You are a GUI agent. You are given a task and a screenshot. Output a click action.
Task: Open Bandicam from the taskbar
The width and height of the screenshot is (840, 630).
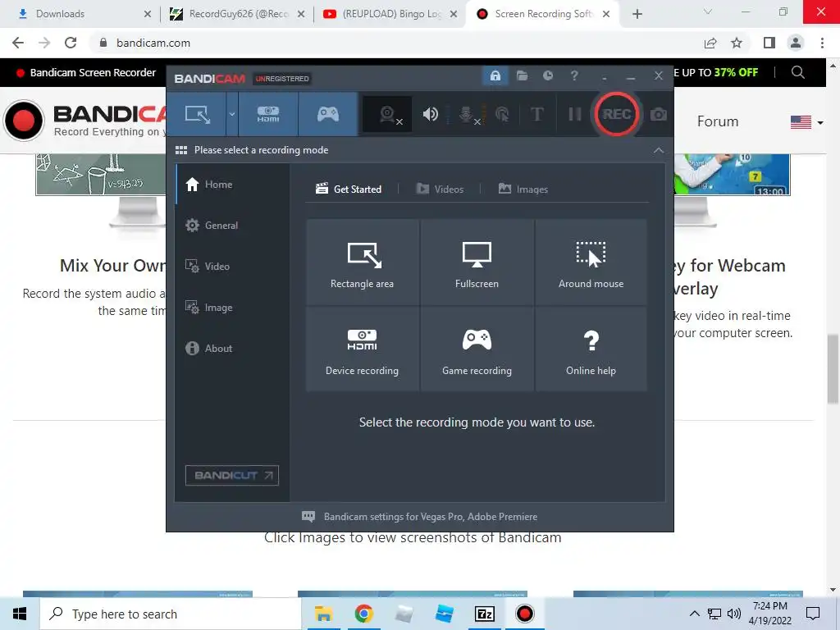[524, 614]
